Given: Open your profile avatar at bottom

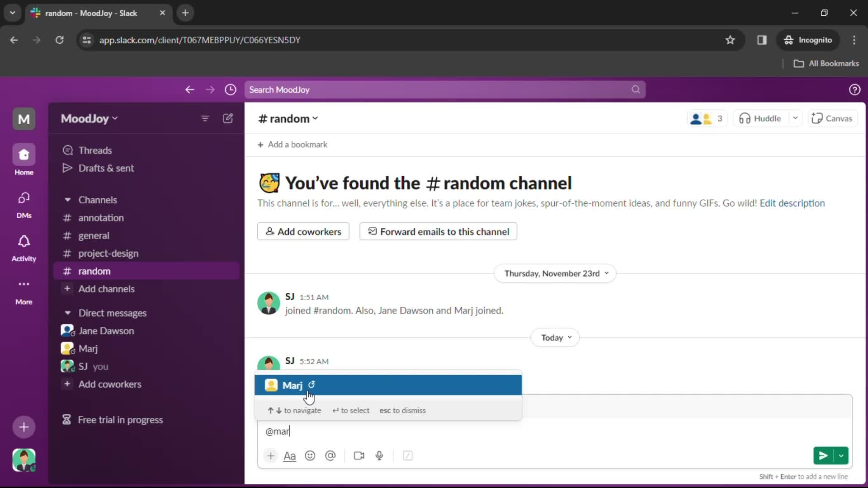Looking at the screenshot, I should 24,460.
